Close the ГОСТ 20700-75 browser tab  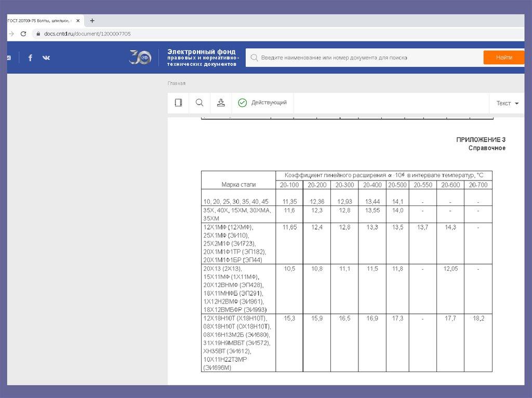click(78, 21)
